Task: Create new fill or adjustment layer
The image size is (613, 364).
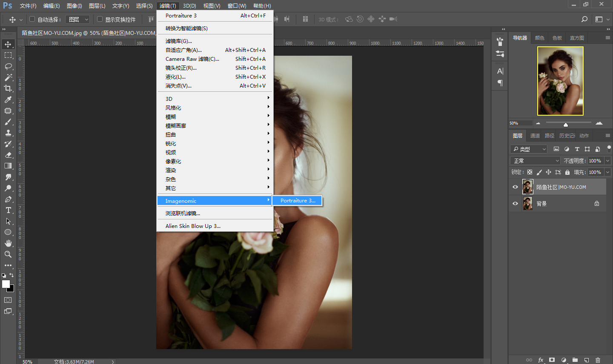Action: tap(564, 360)
